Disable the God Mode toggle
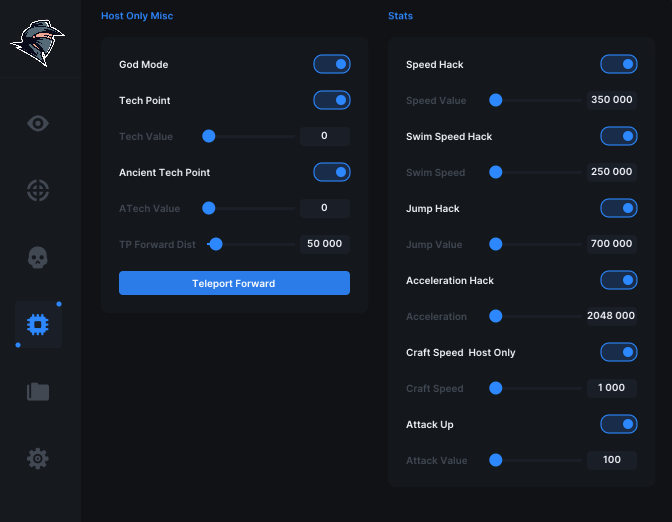 pos(332,64)
